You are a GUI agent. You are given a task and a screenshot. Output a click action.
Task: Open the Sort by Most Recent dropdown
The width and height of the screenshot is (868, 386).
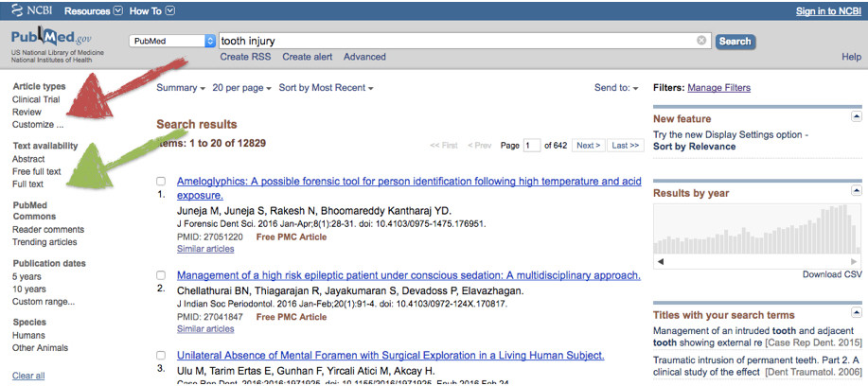pos(326,87)
